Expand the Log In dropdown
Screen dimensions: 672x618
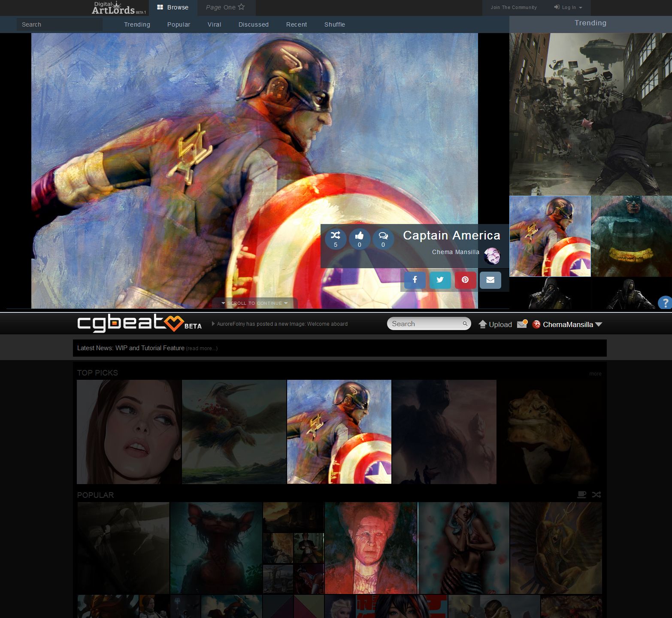pyautogui.click(x=568, y=7)
